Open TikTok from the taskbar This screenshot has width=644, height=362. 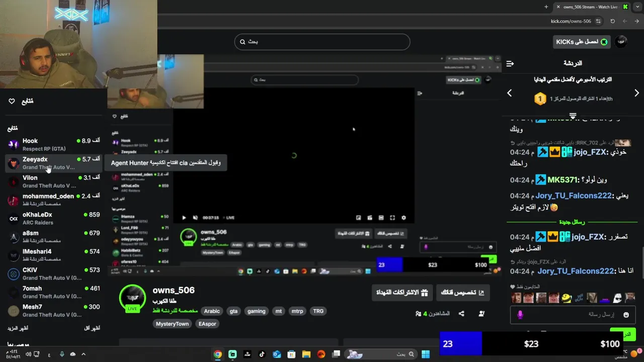pos(262,354)
